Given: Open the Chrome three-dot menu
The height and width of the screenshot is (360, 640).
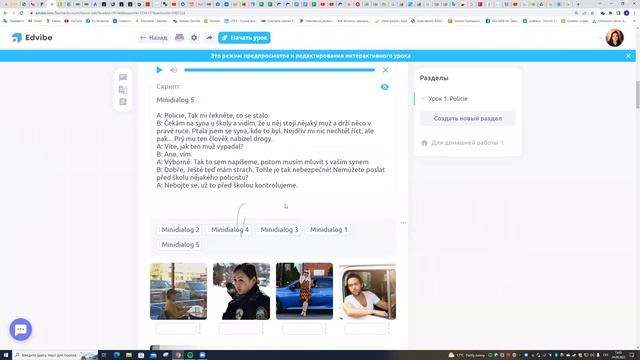Looking at the screenshot, I should 634,13.
